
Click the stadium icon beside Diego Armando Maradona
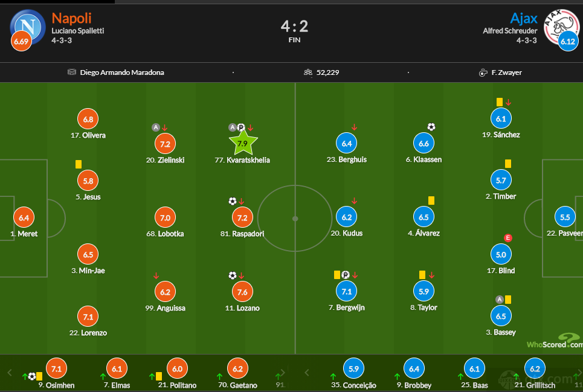[72, 72]
